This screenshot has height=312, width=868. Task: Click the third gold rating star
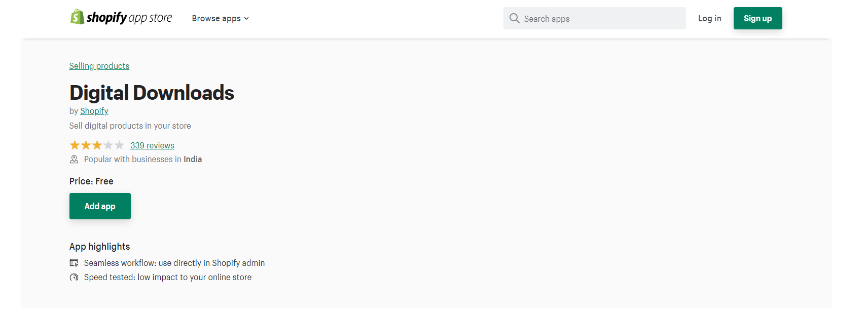pyautogui.click(x=97, y=145)
